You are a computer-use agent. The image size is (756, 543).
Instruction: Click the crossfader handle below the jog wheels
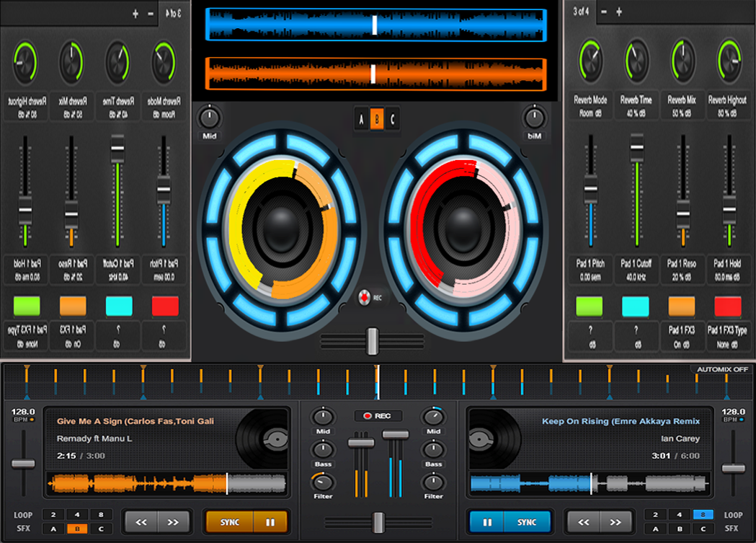click(x=372, y=341)
